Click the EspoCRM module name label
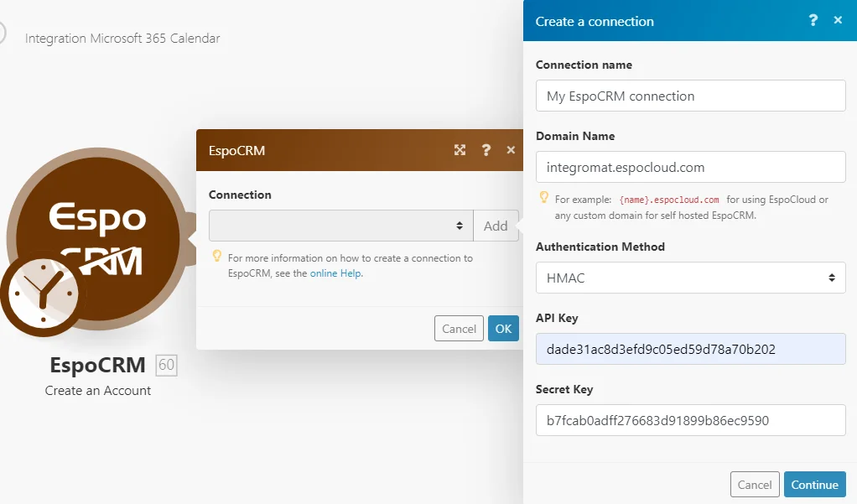 98,365
